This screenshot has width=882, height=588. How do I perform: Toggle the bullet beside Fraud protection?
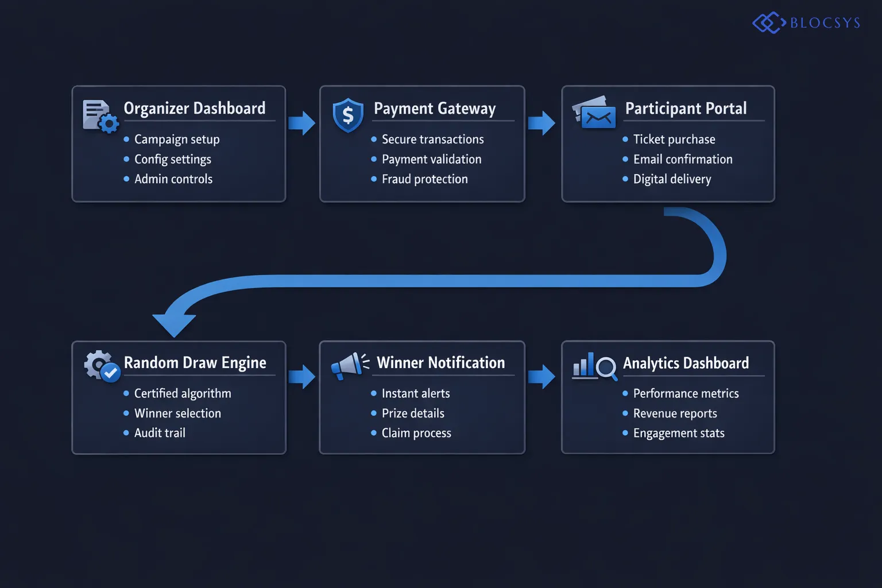(374, 179)
